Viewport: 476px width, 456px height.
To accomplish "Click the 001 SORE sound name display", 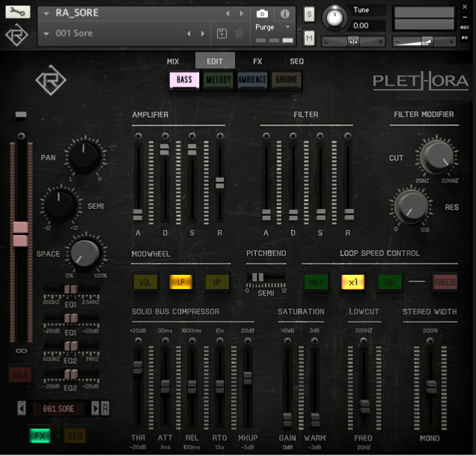I will point(58,409).
